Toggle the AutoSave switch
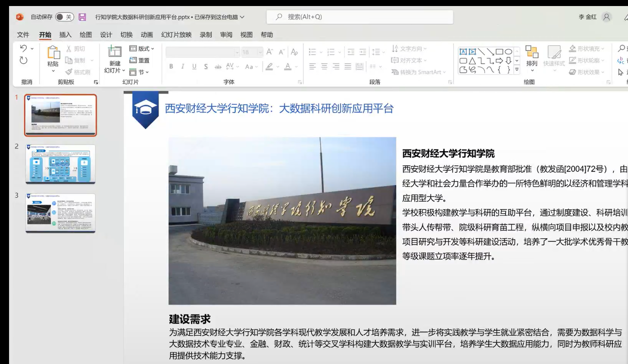 tap(65, 17)
